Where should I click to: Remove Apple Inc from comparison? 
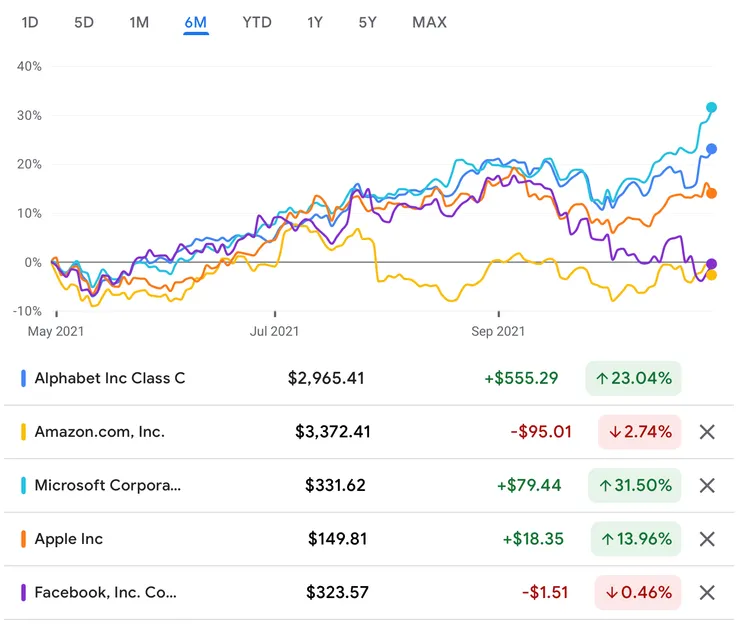(707, 539)
